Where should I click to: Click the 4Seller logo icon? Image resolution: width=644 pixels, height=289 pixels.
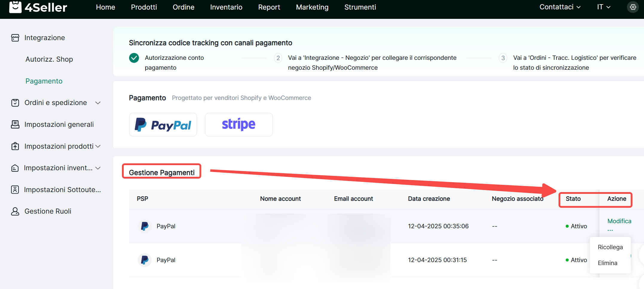pos(15,7)
